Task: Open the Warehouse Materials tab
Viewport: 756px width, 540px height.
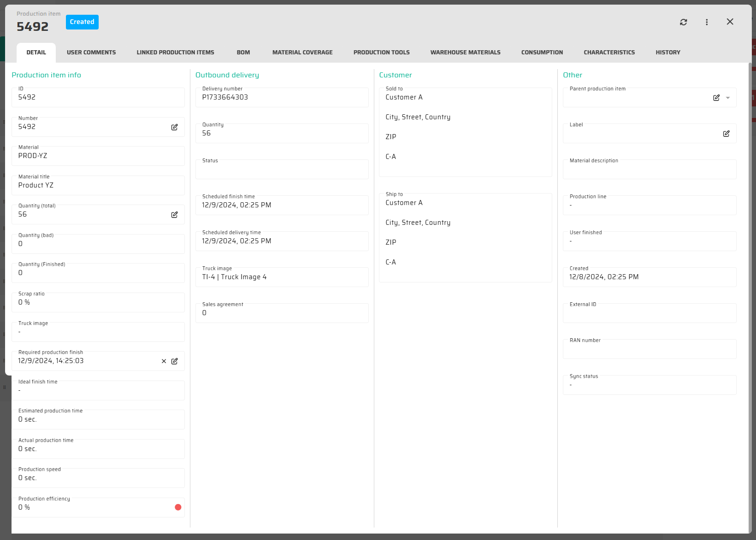Action: coord(465,53)
